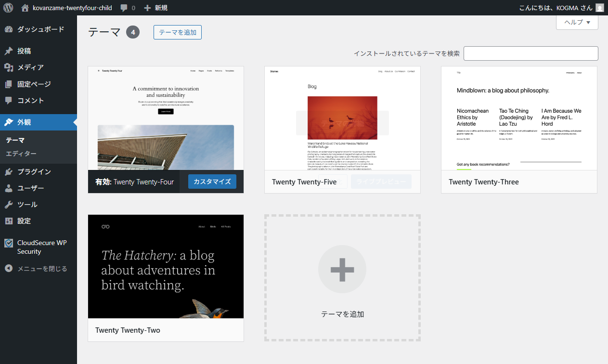608x364 pixels.
Task: Select the エディター submenu item
Action: pyautogui.click(x=21, y=154)
